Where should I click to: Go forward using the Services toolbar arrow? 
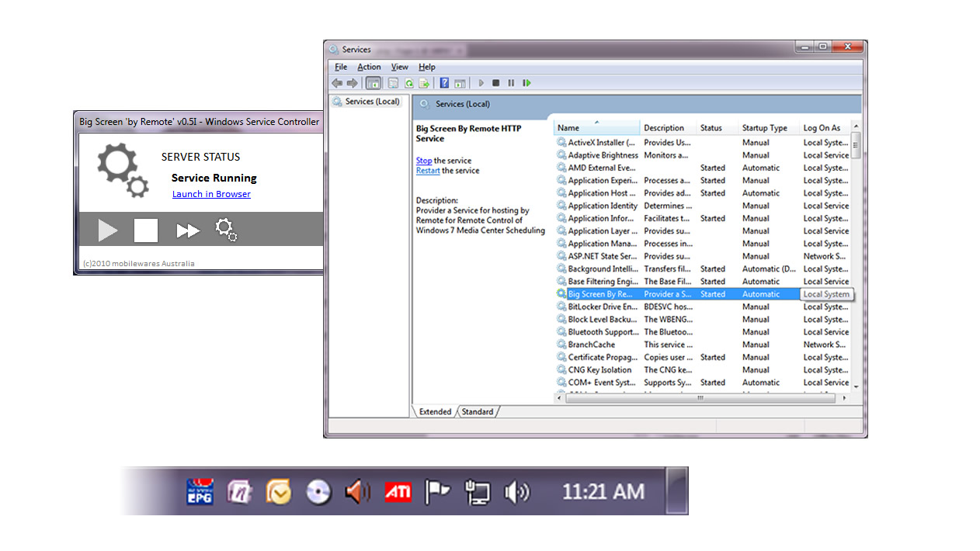[353, 83]
